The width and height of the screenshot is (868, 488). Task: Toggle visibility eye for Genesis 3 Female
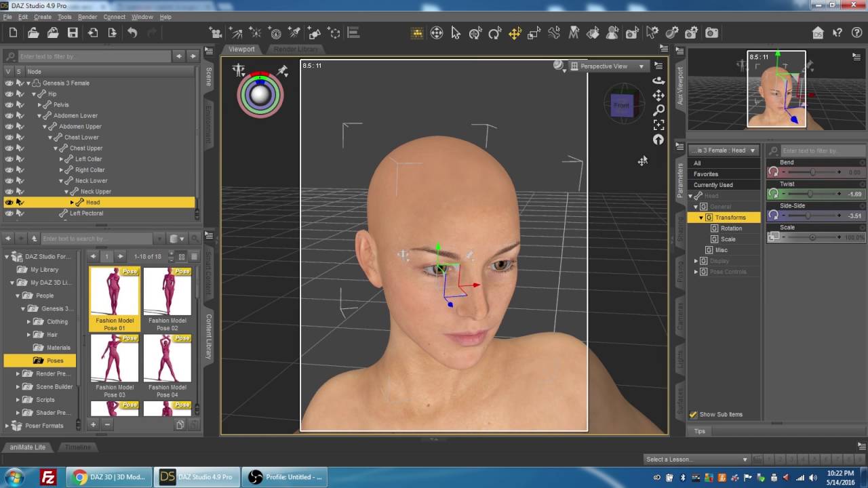click(9, 83)
